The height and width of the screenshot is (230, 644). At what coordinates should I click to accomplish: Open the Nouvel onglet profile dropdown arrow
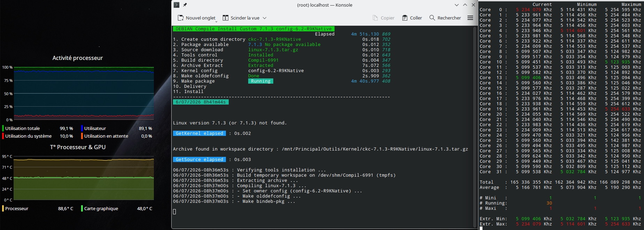coord(216,22)
